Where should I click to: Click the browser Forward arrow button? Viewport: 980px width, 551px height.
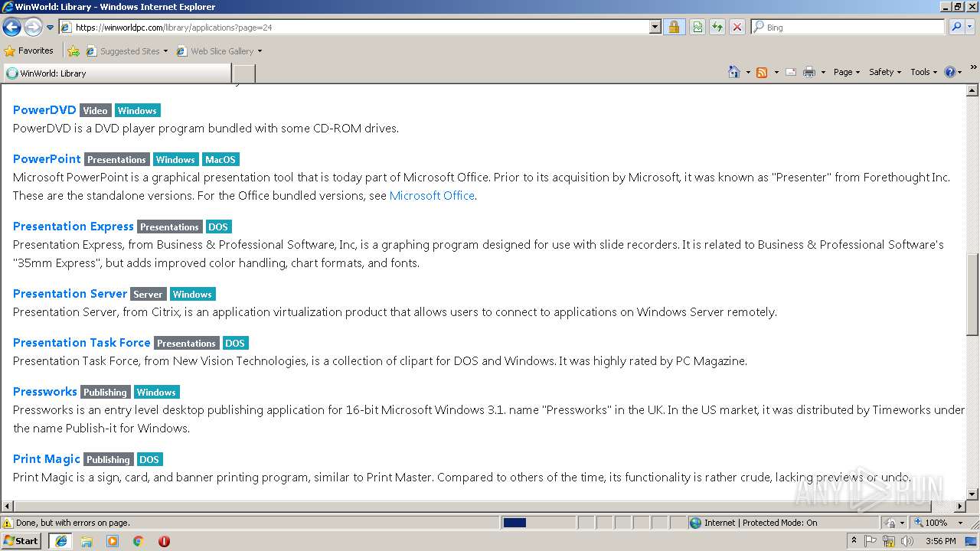pyautogui.click(x=33, y=28)
